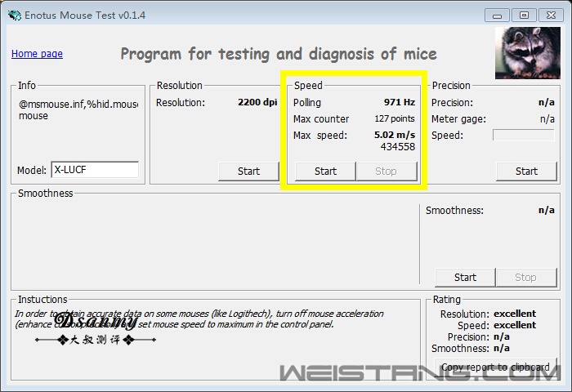Click the Model name input field

tap(94, 171)
